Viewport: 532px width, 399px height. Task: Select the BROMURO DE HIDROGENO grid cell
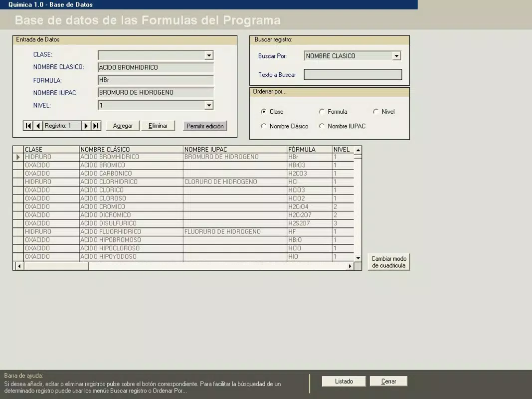(235, 157)
